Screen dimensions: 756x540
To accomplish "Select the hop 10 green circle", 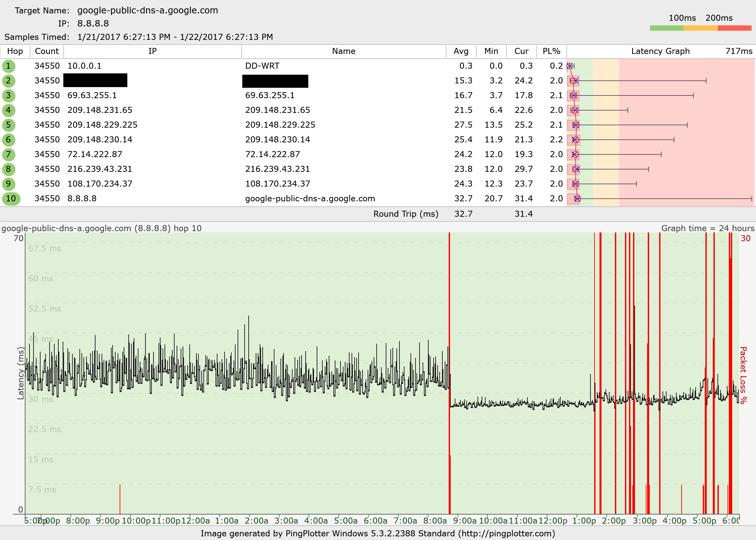I will coord(11,199).
